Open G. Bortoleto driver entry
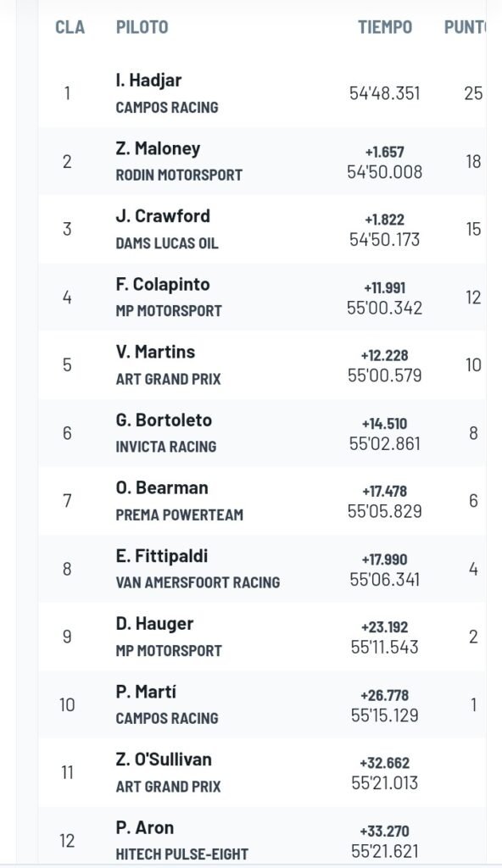 click(164, 420)
